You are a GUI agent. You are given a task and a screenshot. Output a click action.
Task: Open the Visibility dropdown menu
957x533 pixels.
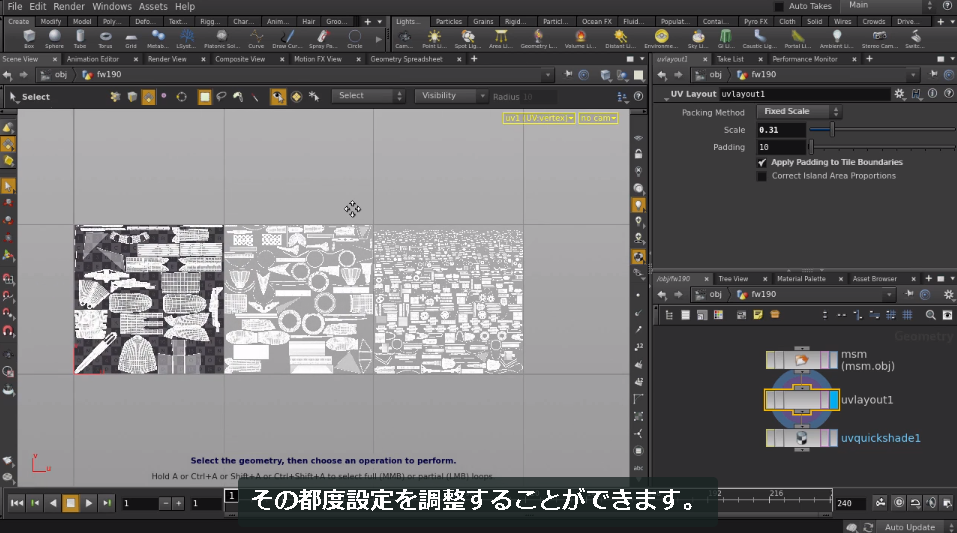tap(451, 96)
